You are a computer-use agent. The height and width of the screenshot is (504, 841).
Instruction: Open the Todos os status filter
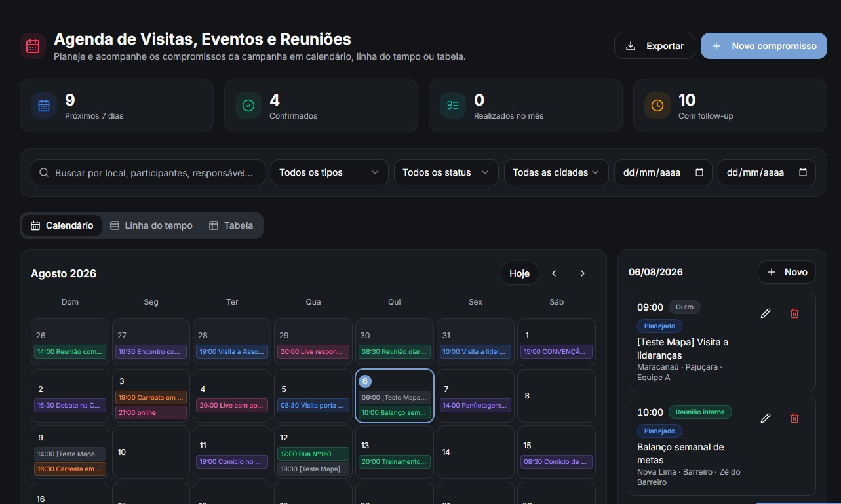click(446, 172)
